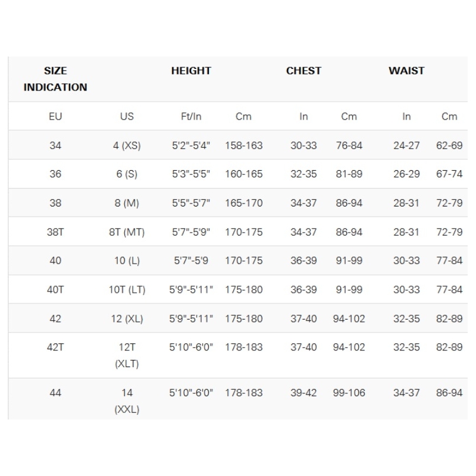Select the 24-27 waist inches cell
476x476 pixels.
(x=406, y=145)
